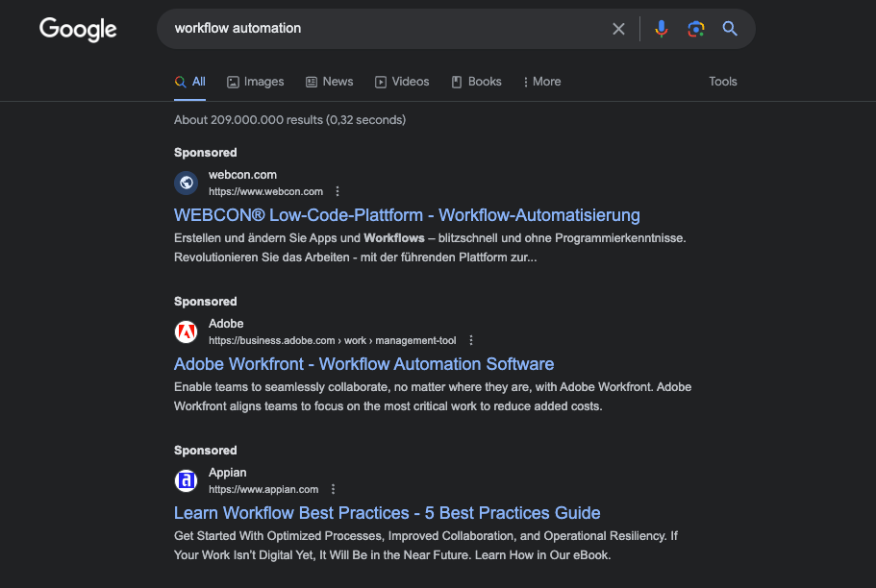Click the results count About 209.000.000 results
Viewport: 876px width, 588px height.
290,120
